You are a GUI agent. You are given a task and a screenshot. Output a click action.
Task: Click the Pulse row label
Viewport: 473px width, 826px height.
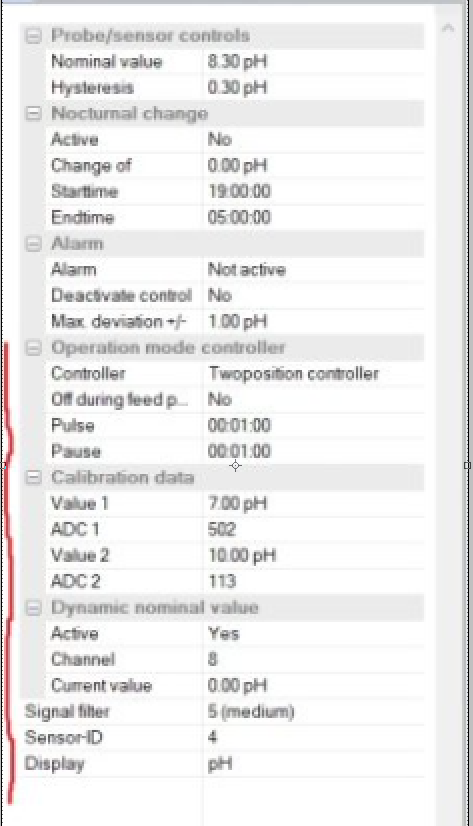click(73, 425)
